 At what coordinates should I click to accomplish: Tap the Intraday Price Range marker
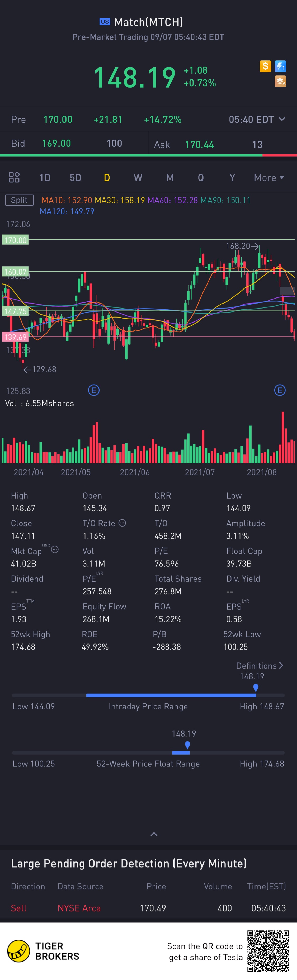point(256,688)
